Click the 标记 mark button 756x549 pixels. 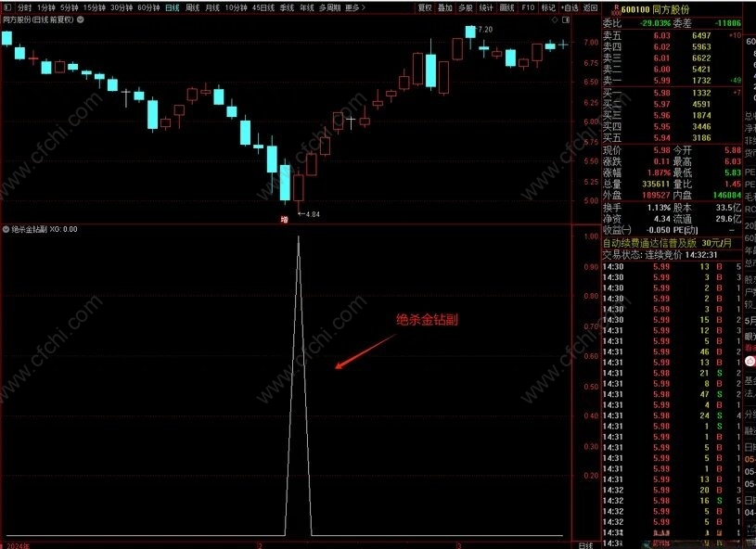548,7
